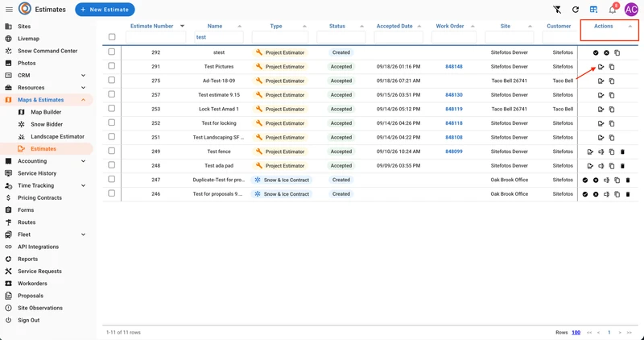Screen dimensions: 644x340
Task: Expand the Fleet sidebar section
Action: click(84, 234)
